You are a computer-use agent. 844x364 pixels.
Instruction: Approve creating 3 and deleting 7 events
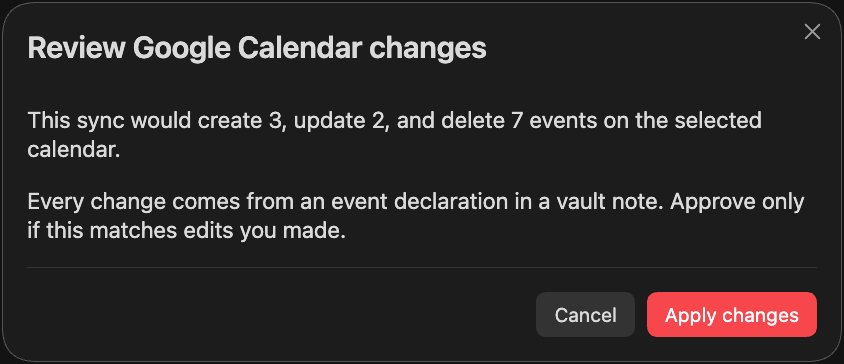point(732,315)
